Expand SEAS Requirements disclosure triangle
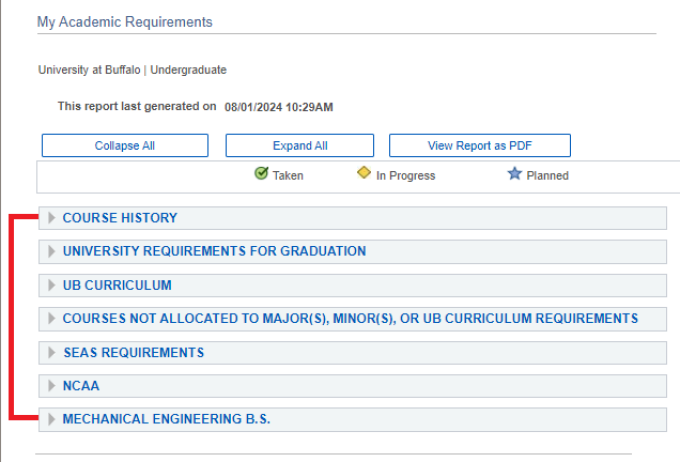This screenshot has height=462, width=680. pos(52,352)
